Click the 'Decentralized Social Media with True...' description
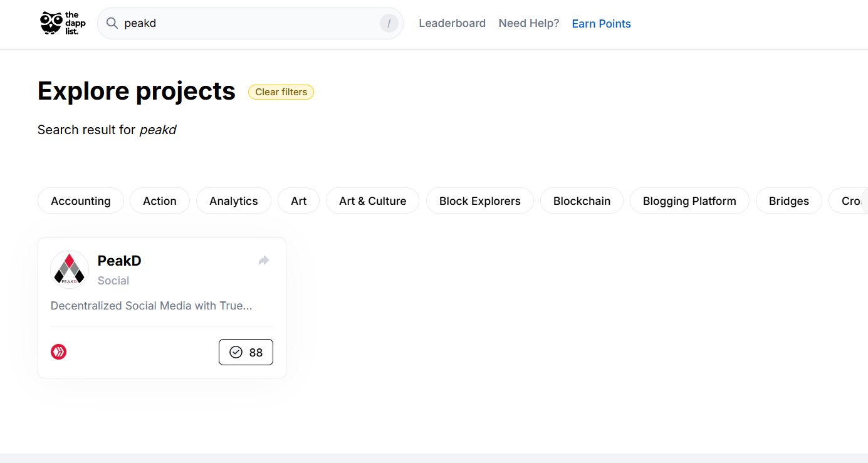 (x=152, y=306)
